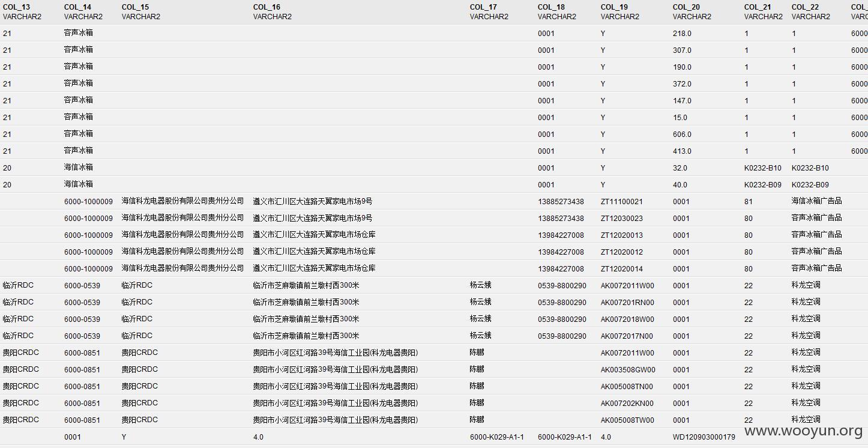Select the AK0072018W00 cell

coord(628,319)
